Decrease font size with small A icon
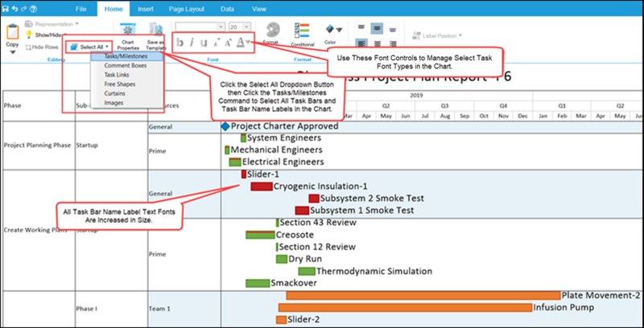This screenshot has width=644, height=328. click(216, 43)
